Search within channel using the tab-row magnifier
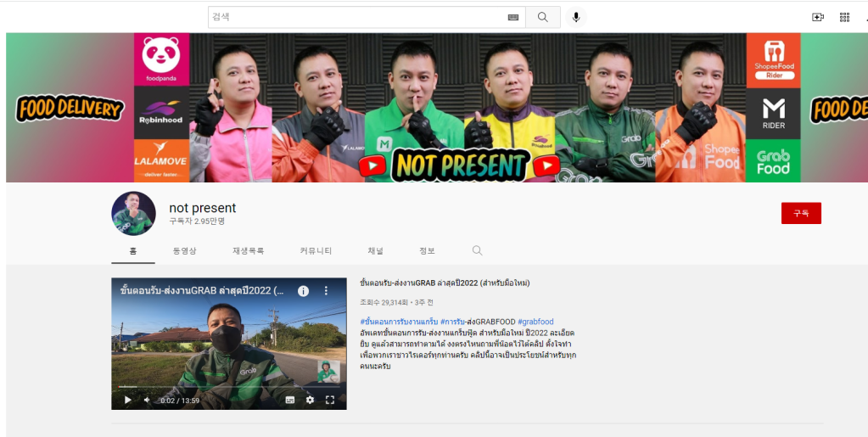The width and height of the screenshot is (868, 437). (x=477, y=250)
